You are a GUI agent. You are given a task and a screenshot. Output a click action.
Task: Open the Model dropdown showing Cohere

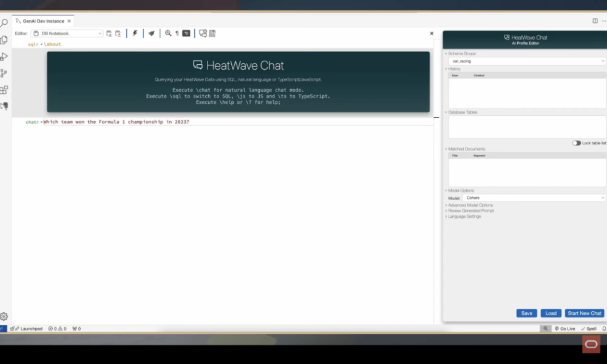pyautogui.click(x=533, y=197)
